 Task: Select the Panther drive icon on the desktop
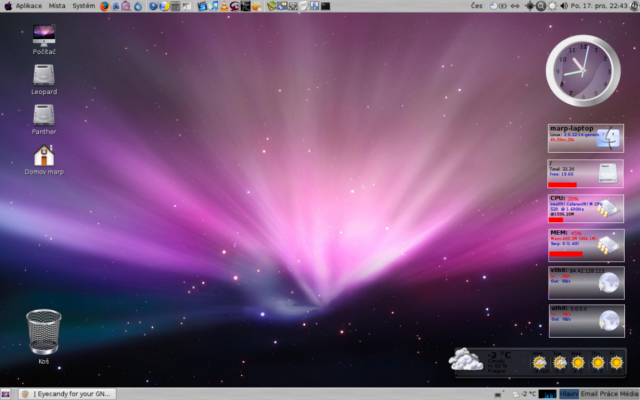[x=44, y=120]
